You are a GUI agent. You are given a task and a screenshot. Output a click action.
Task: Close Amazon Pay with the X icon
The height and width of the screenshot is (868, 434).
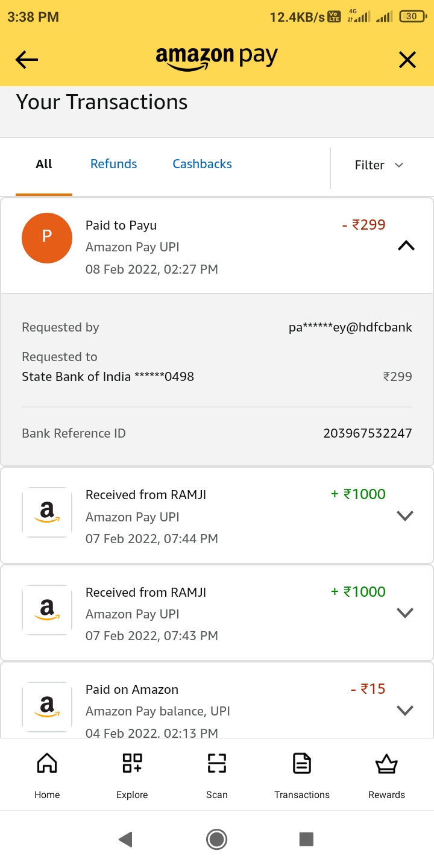(x=407, y=59)
